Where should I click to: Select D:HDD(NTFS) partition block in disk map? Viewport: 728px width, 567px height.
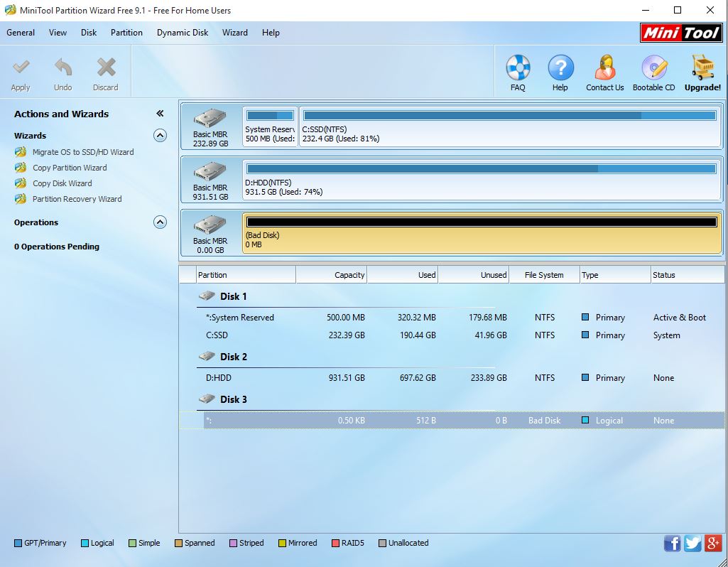tap(482, 180)
